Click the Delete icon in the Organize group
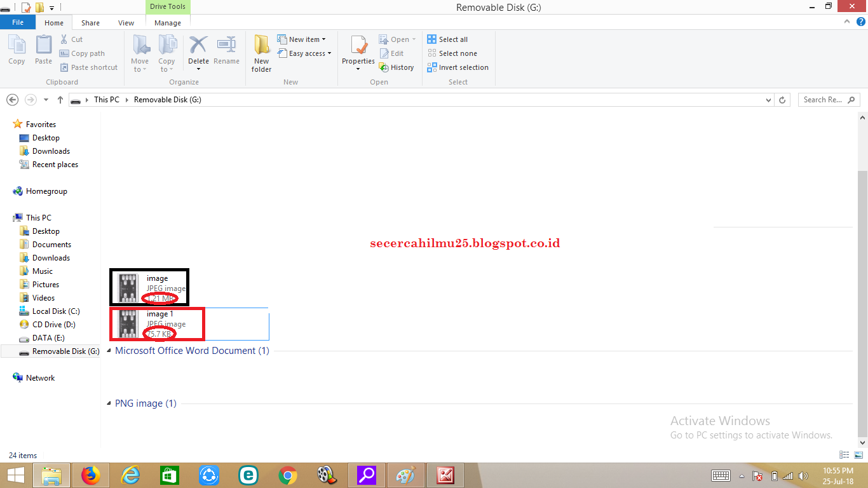868x488 pixels. (198, 51)
